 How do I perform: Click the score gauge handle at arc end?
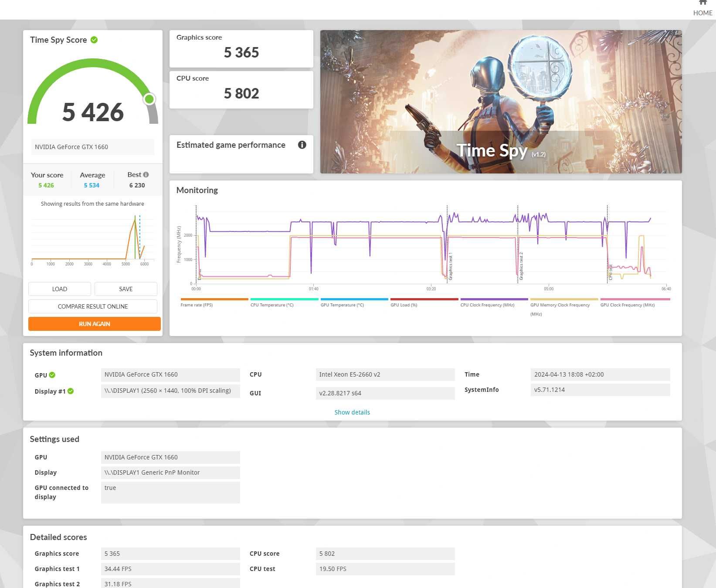149,99
